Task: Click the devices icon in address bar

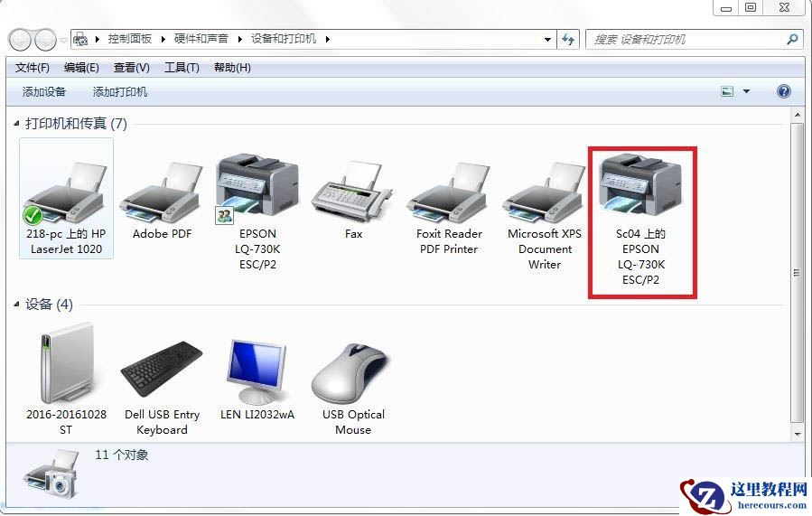Action: click(x=80, y=39)
